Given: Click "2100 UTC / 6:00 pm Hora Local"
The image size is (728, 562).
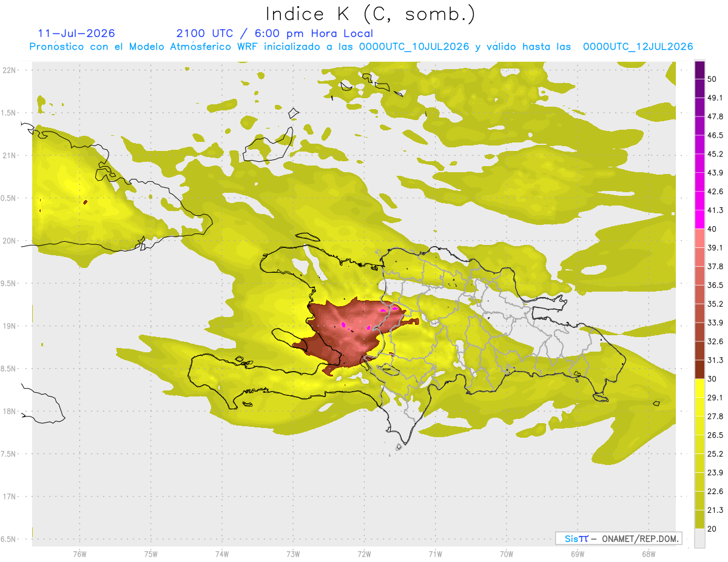Looking at the screenshot, I should coord(275,33).
